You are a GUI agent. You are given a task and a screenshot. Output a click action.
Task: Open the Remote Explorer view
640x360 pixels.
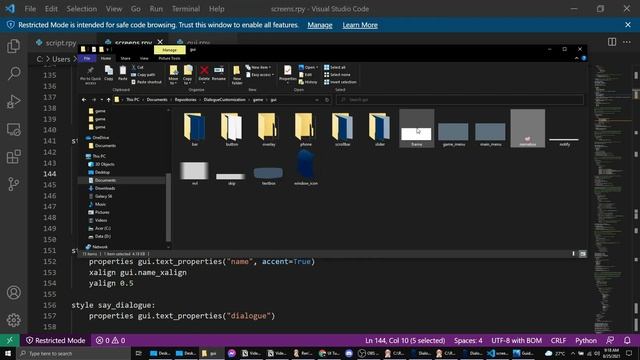pos(13,129)
